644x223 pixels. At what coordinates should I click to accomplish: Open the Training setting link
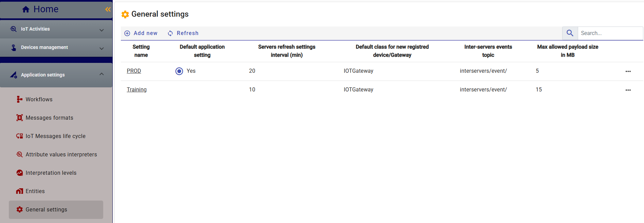136,89
